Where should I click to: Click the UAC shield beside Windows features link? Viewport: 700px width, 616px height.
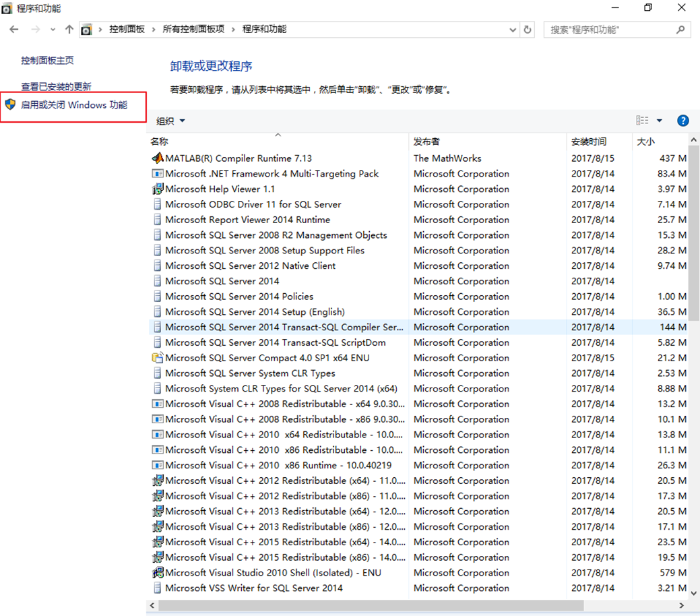pyautogui.click(x=10, y=105)
